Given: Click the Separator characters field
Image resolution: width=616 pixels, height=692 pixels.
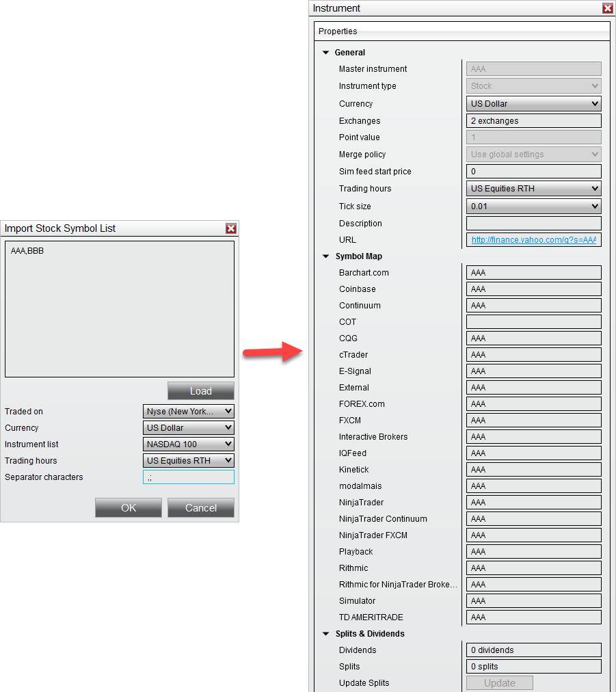Looking at the screenshot, I should pos(189,477).
